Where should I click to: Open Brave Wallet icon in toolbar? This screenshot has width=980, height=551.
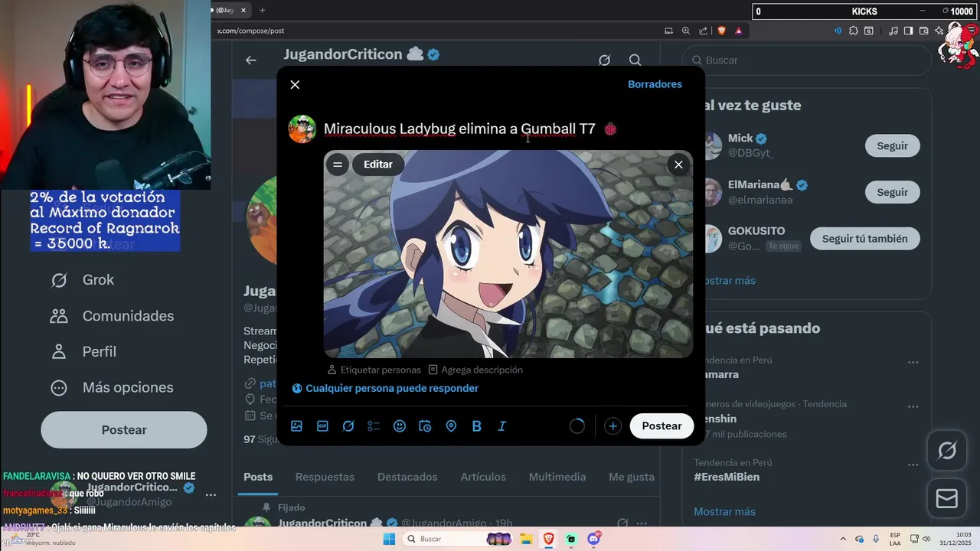(923, 31)
